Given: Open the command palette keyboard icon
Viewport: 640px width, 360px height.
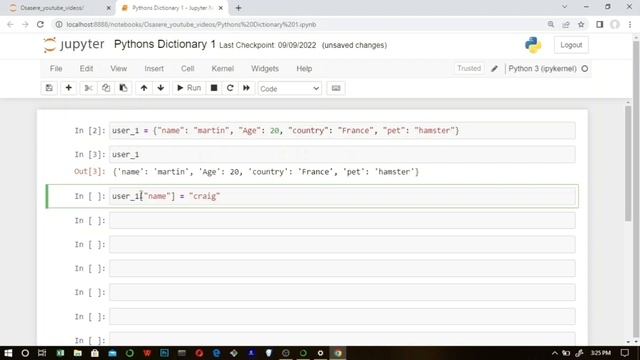Looking at the screenshot, I should click(x=336, y=88).
